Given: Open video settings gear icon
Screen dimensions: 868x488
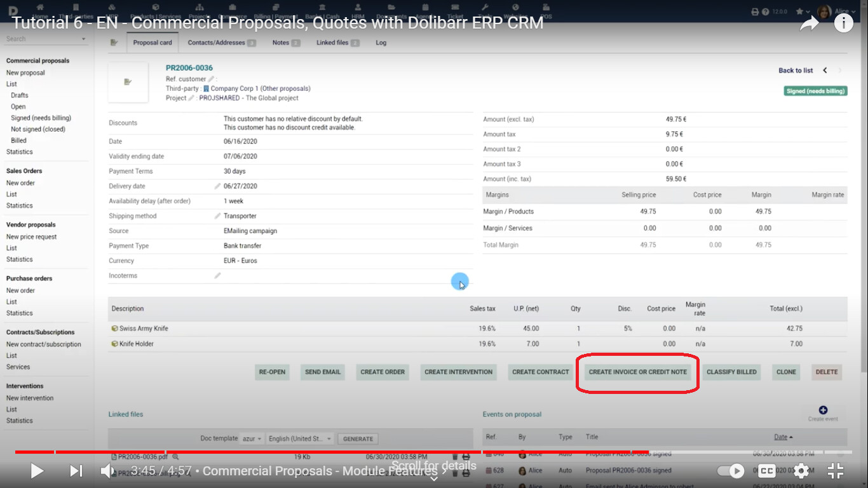Looking at the screenshot, I should point(801,471).
